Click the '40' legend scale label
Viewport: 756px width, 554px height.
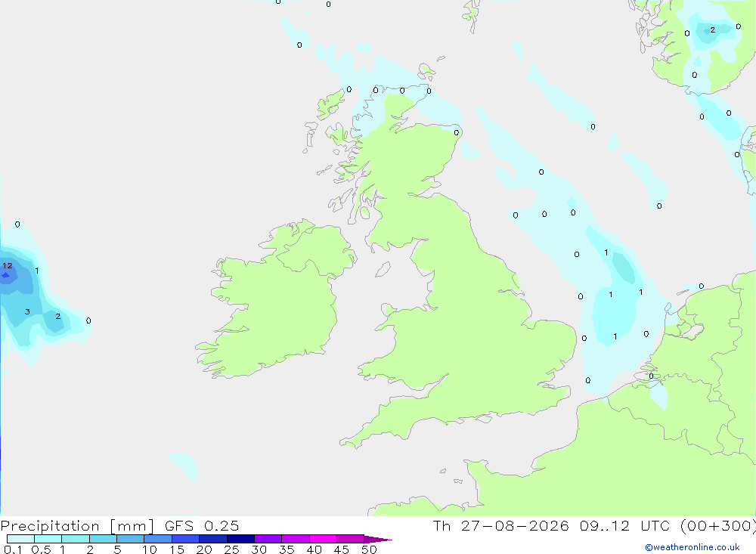click(314, 549)
